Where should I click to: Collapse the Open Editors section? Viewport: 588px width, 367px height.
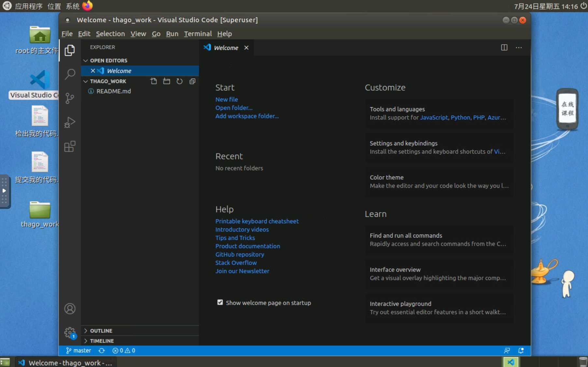(x=86, y=61)
